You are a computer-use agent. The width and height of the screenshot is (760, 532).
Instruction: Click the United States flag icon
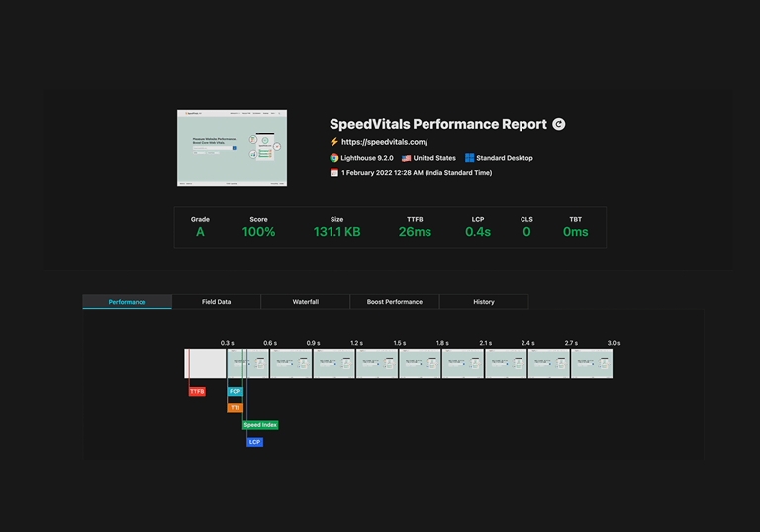coord(406,158)
